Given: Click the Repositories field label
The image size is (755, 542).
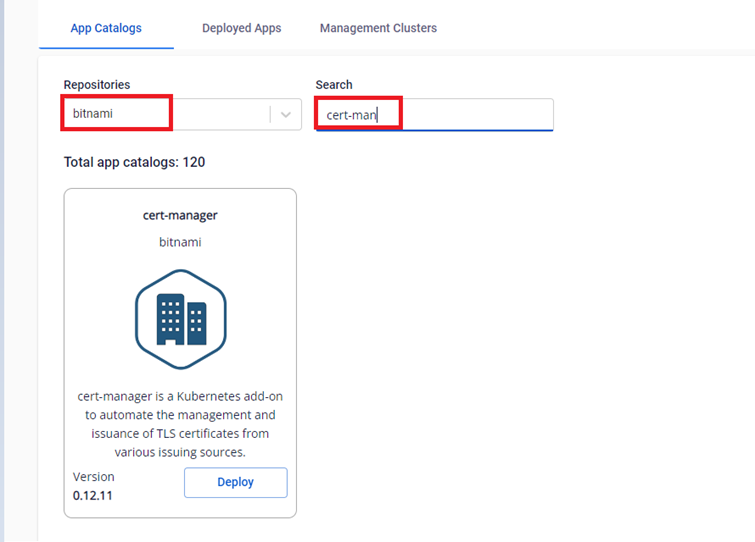Looking at the screenshot, I should click(x=97, y=85).
